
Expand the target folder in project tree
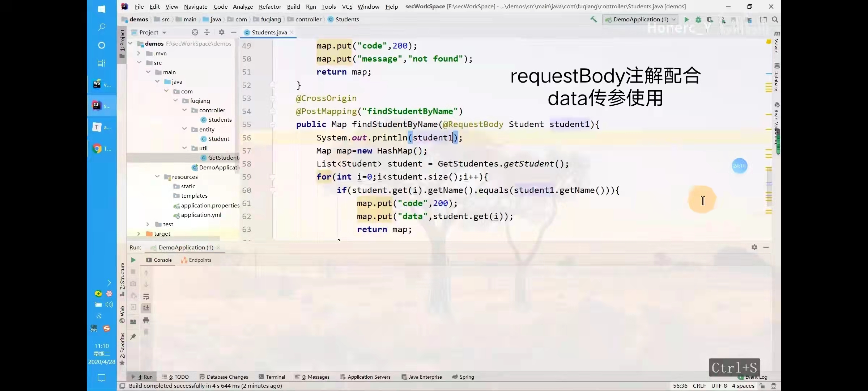click(x=139, y=234)
